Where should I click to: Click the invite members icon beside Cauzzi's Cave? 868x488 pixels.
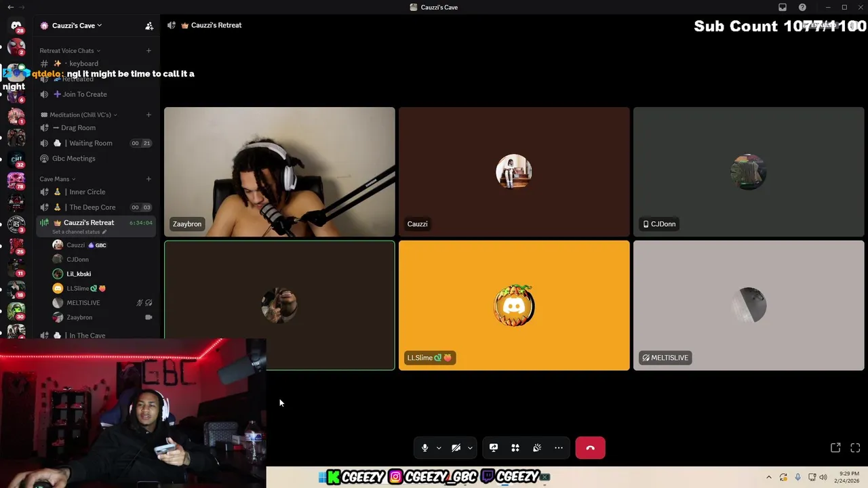pos(149,26)
